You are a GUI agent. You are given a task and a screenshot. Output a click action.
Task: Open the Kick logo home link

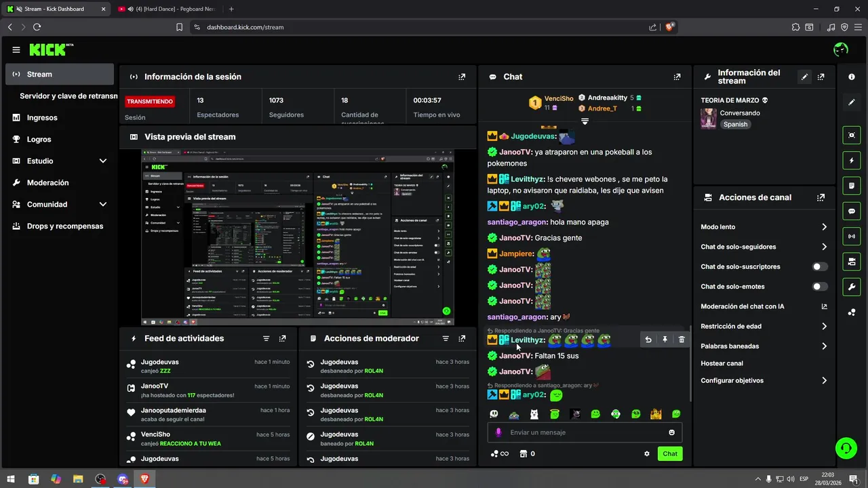[x=51, y=49]
